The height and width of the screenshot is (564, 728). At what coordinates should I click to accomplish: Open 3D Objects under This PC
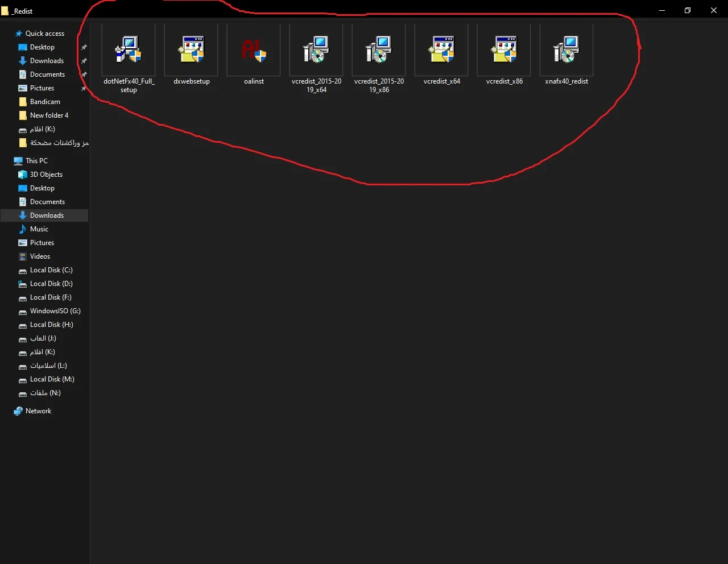coord(46,175)
